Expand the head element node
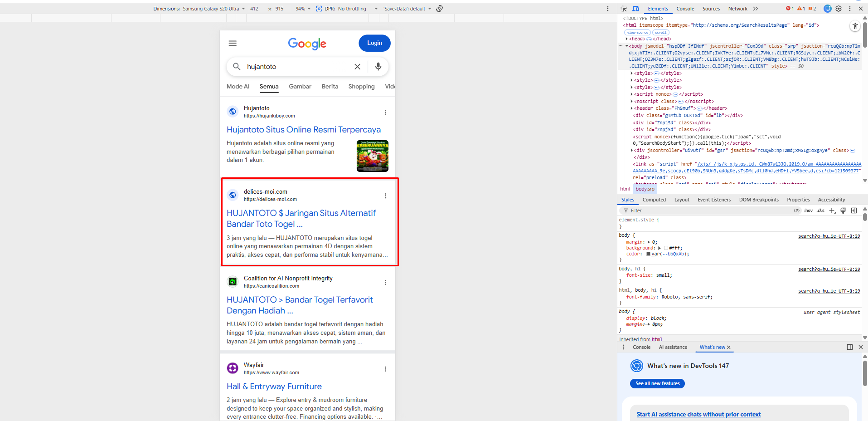Viewport: 868px width, 421px height. click(626, 39)
